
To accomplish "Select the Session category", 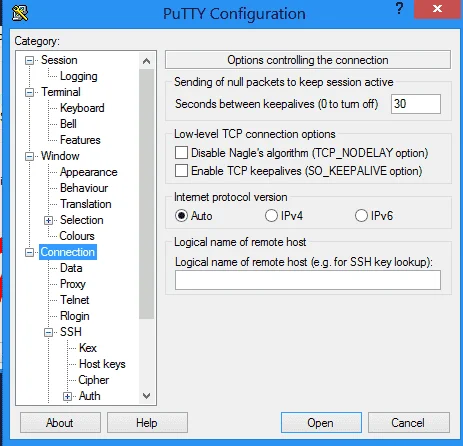I will pos(59,60).
